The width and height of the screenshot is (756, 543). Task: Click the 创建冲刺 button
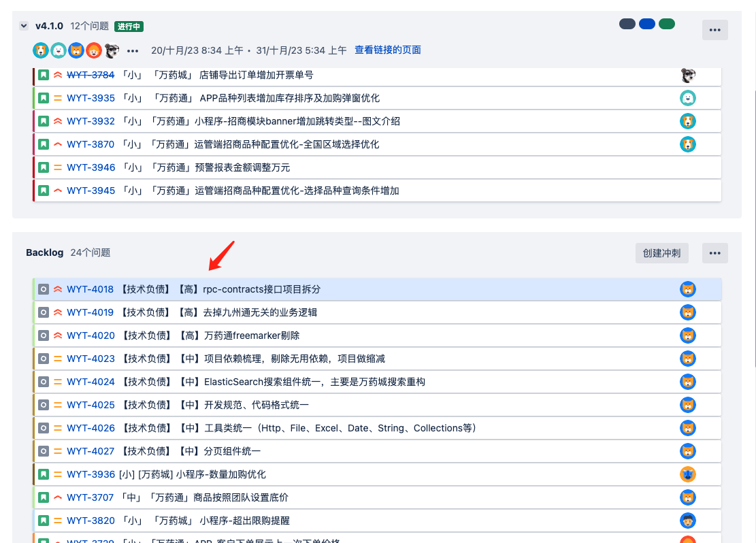click(x=661, y=253)
